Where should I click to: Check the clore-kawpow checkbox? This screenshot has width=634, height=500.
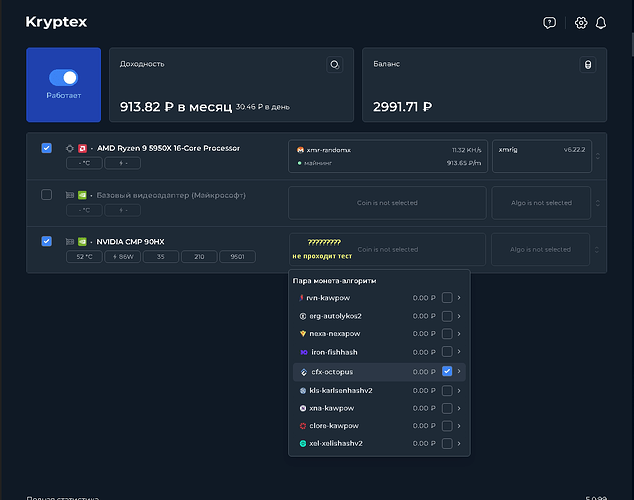(447, 426)
